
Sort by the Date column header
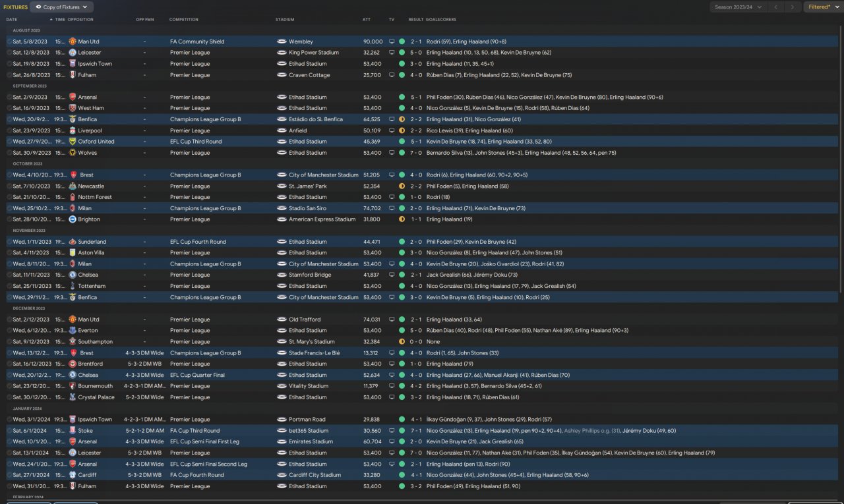[x=12, y=20]
